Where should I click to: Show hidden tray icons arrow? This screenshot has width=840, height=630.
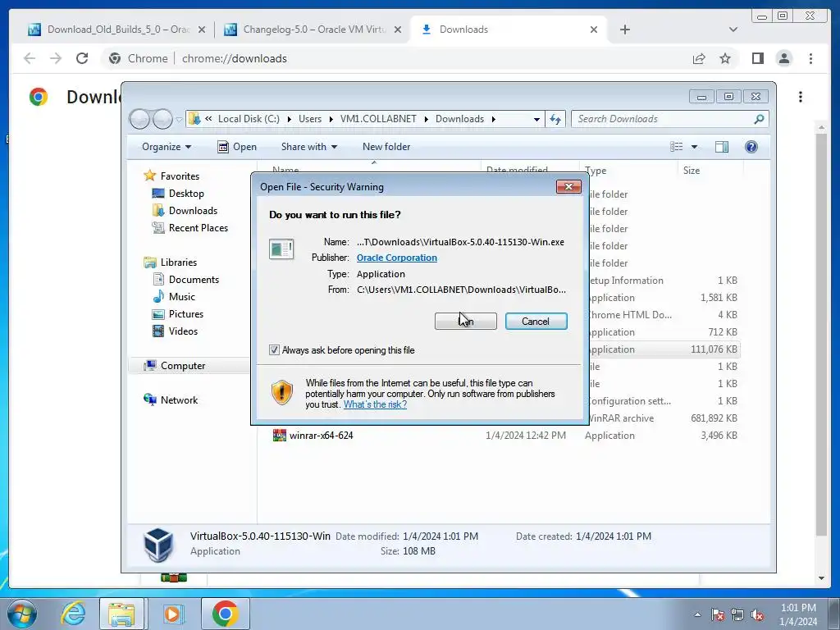point(697,614)
